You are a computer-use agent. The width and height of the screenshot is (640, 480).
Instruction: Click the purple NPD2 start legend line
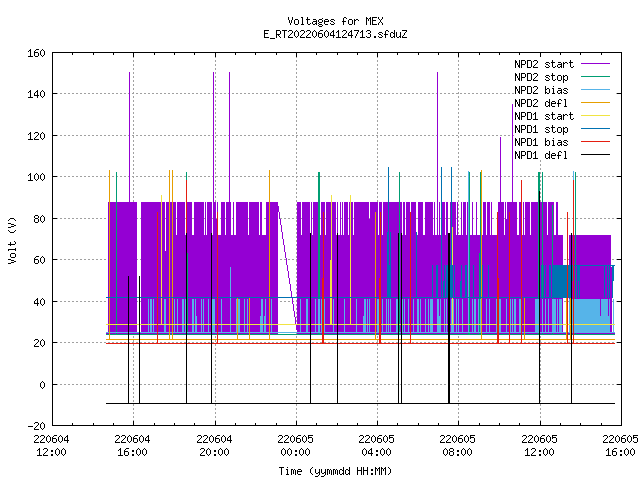tap(596, 64)
